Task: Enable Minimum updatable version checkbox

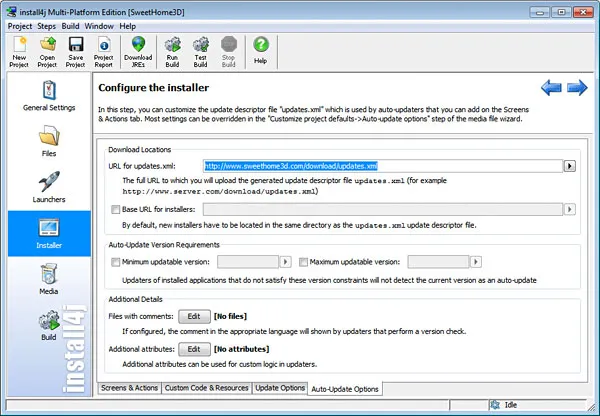Action: [115, 262]
